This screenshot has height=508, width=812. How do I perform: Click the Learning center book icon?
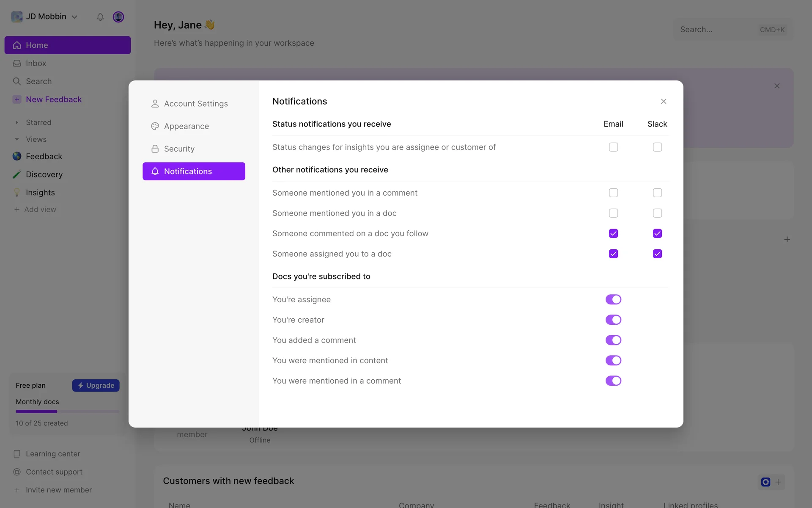(17, 454)
